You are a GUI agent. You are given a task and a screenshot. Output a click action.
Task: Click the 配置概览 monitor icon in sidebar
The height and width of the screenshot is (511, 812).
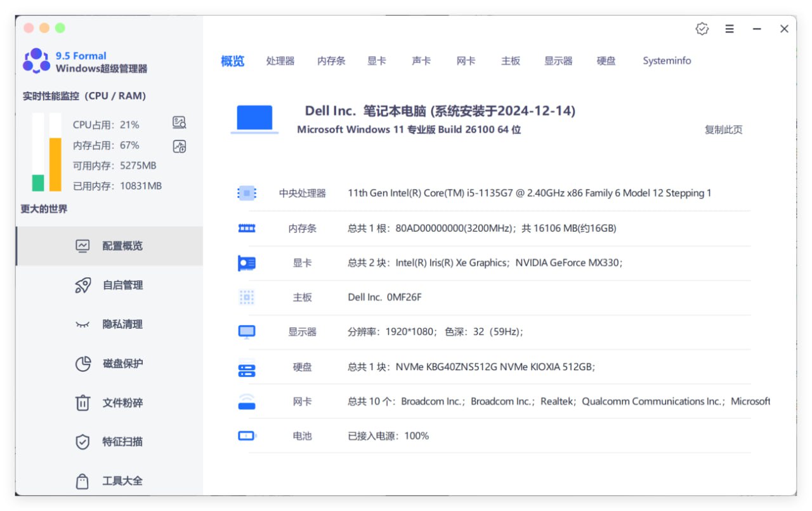(82, 246)
